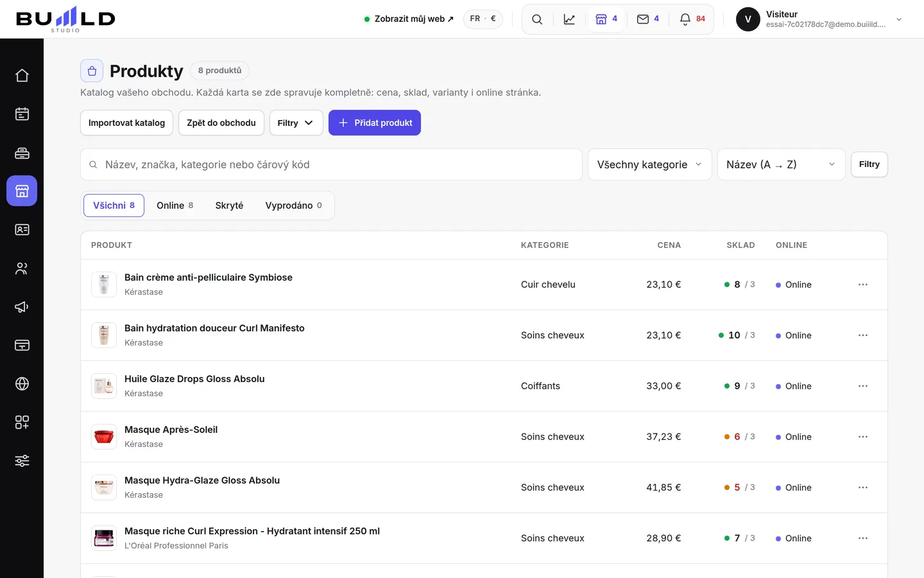The width and height of the screenshot is (924, 578).
Task: Click the Masque Hydra-Glaze Gloss Absolu thumbnail
Action: tap(104, 487)
